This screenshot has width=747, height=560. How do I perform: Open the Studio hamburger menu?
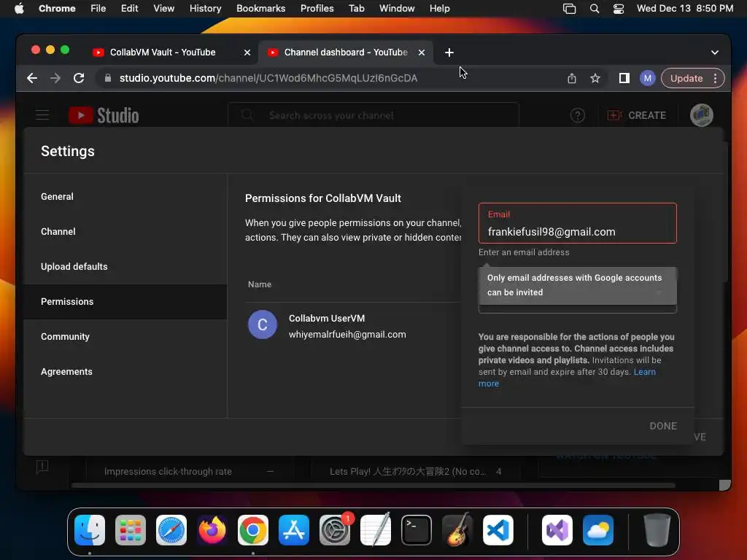(x=42, y=114)
